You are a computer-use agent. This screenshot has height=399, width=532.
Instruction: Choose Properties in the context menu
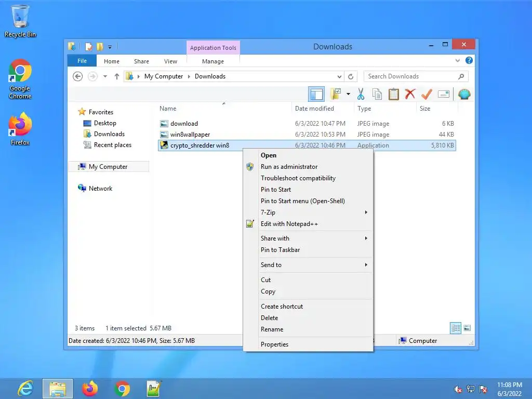click(x=308, y=344)
